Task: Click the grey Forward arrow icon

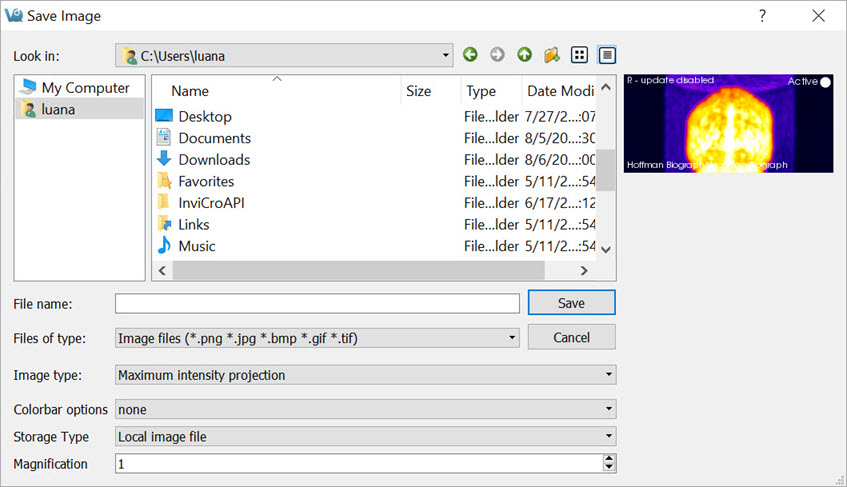Action: click(x=497, y=55)
